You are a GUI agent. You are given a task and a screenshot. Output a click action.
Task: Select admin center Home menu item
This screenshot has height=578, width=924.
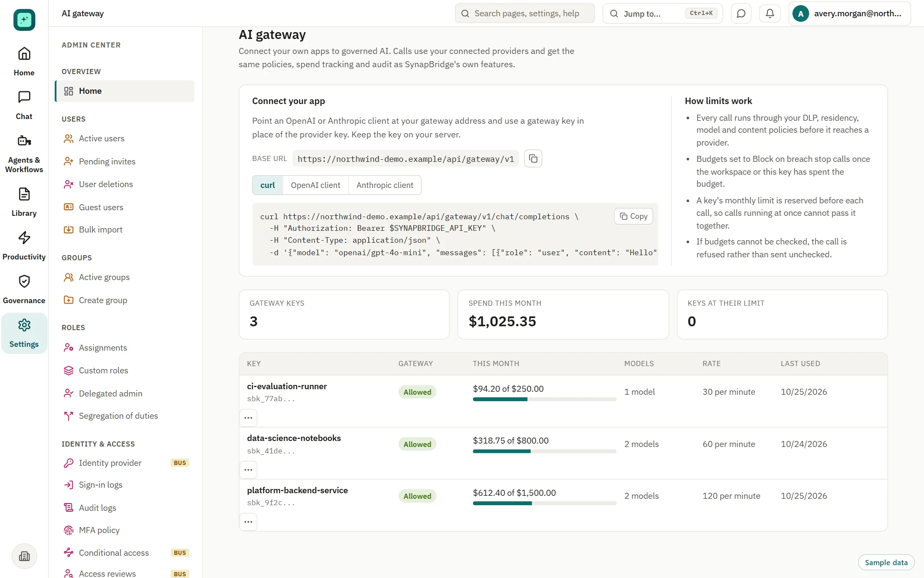tap(124, 91)
